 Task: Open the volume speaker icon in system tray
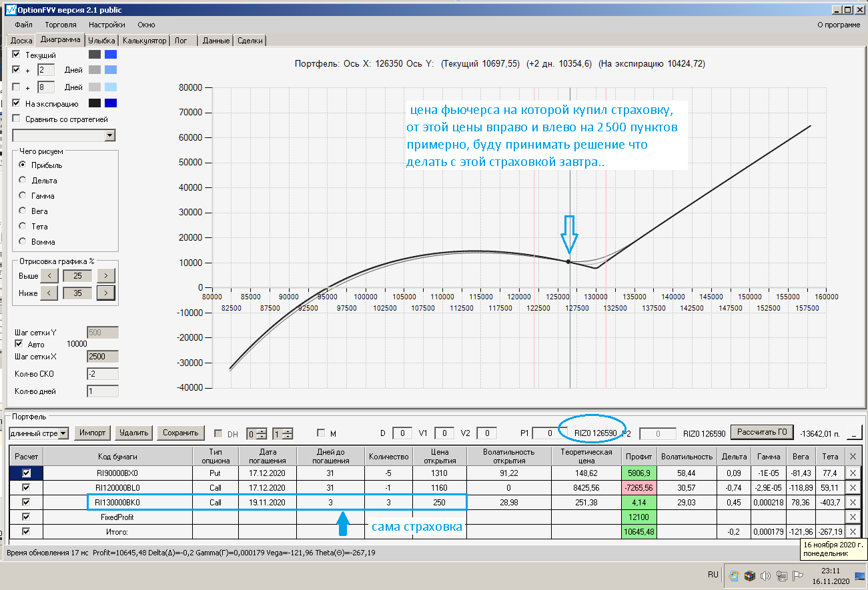765,576
